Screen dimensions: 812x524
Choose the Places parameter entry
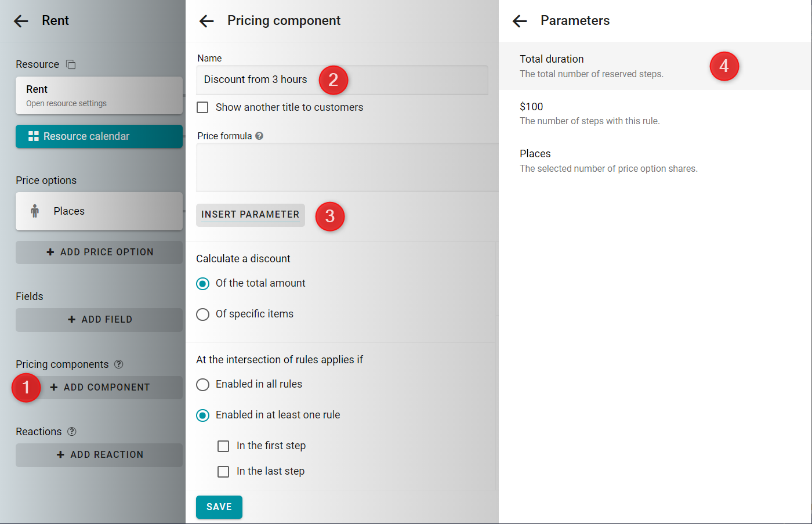(x=655, y=161)
